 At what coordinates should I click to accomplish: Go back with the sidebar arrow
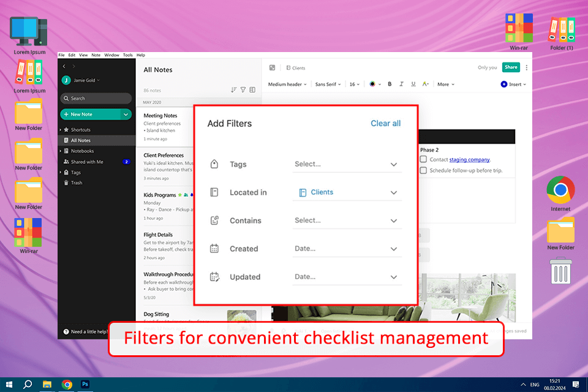[x=64, y=66]
